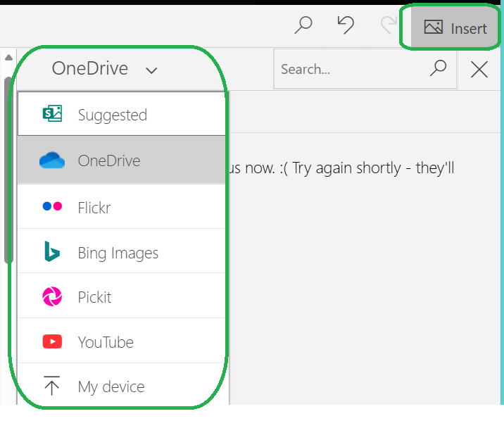Click the magnifier icon in search box
The width and height of the screenshot is (504, 421).
point(438,68)
